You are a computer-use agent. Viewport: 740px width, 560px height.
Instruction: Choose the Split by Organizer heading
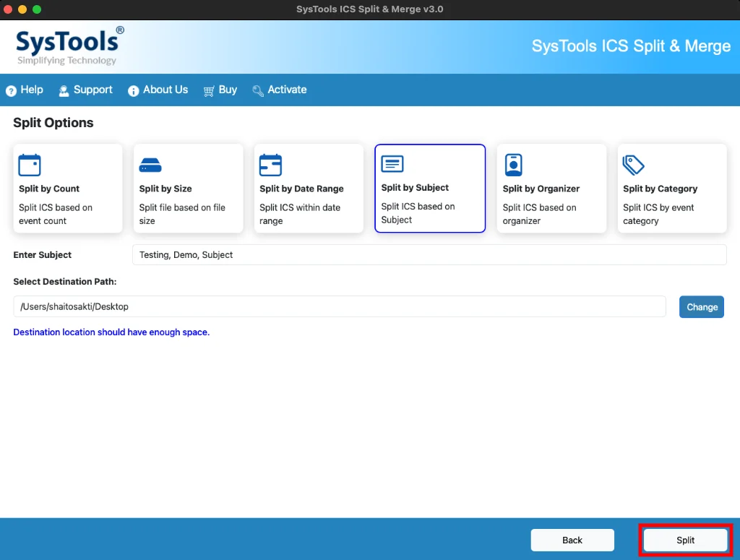pos(541,189)
